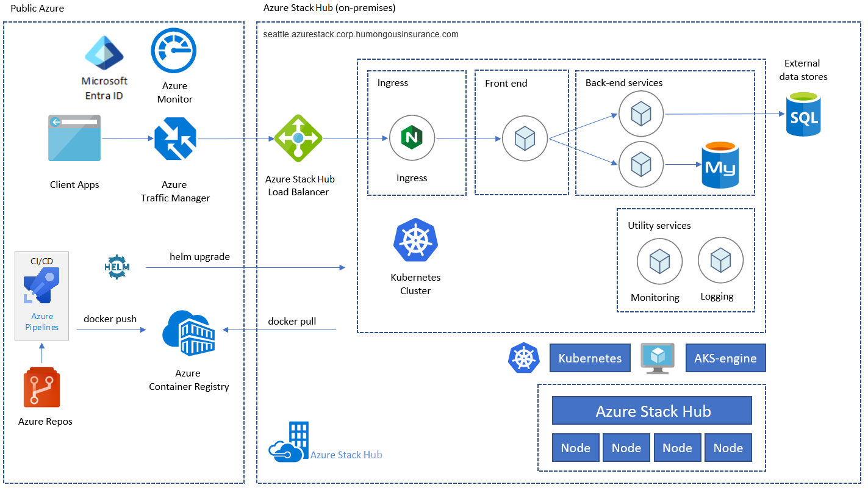Click the Azure Stack Hub cloud-building logo

289,441
